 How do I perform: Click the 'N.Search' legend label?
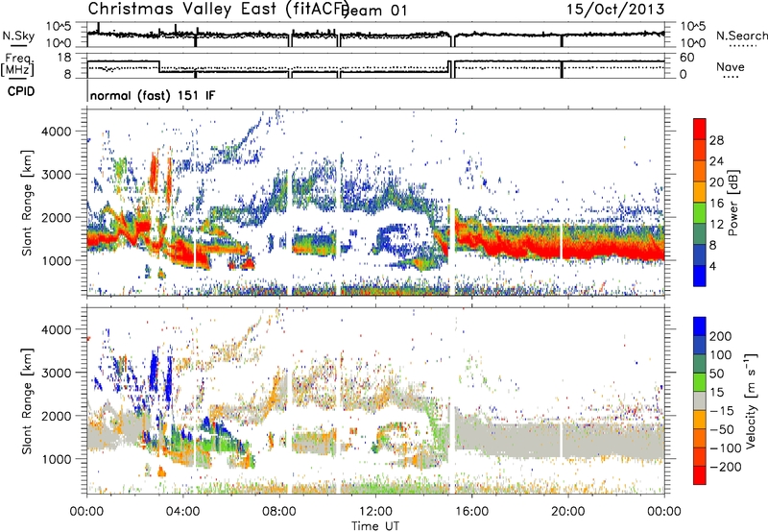(741, 36)
